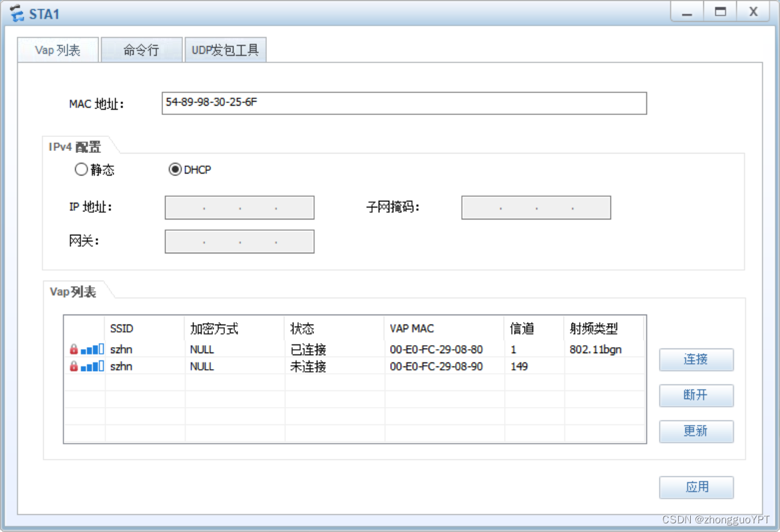The image size is (780, 532).
Task: Select the DHCP radio button
Action: click(x=175, y=170)
